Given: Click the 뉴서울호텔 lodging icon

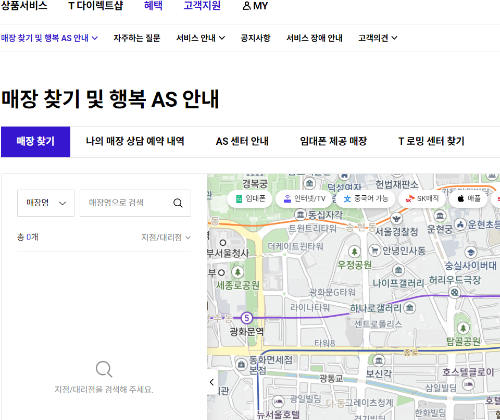Looking at the screenshot, I should tap(278, 401).
